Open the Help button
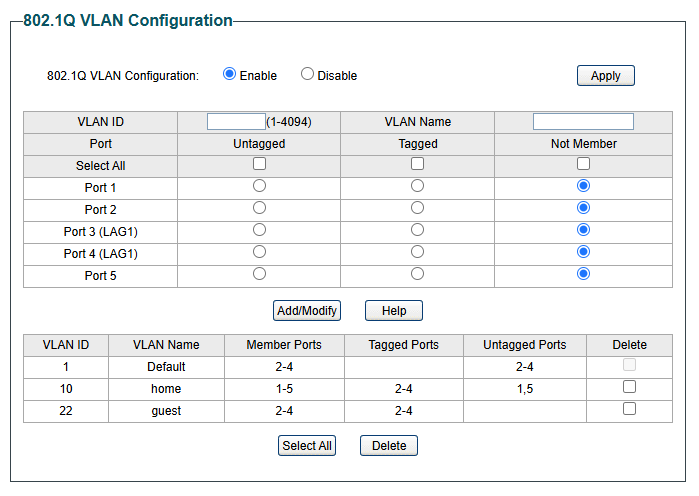The image size is (699, 496). tap(394, 311)
